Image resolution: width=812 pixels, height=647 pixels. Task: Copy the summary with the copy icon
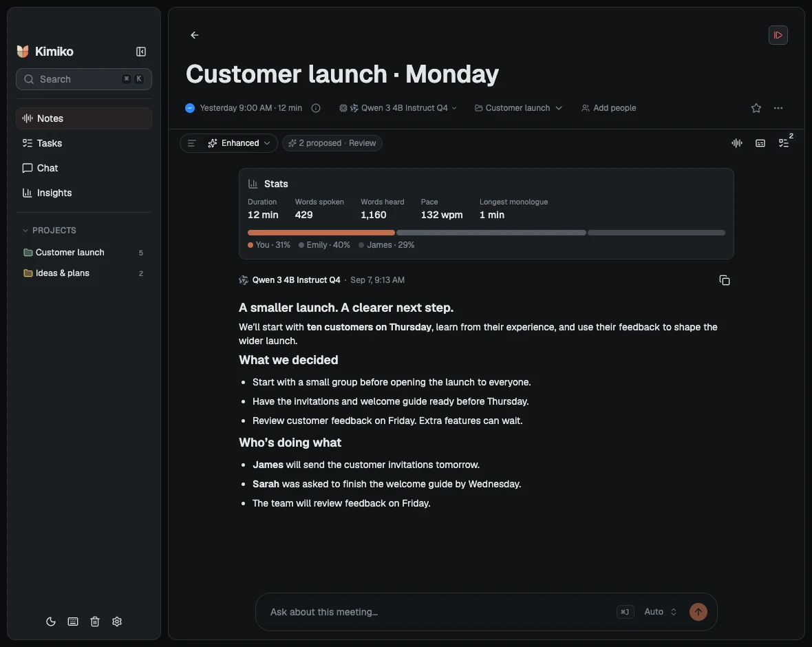click(x=725, y=280)
